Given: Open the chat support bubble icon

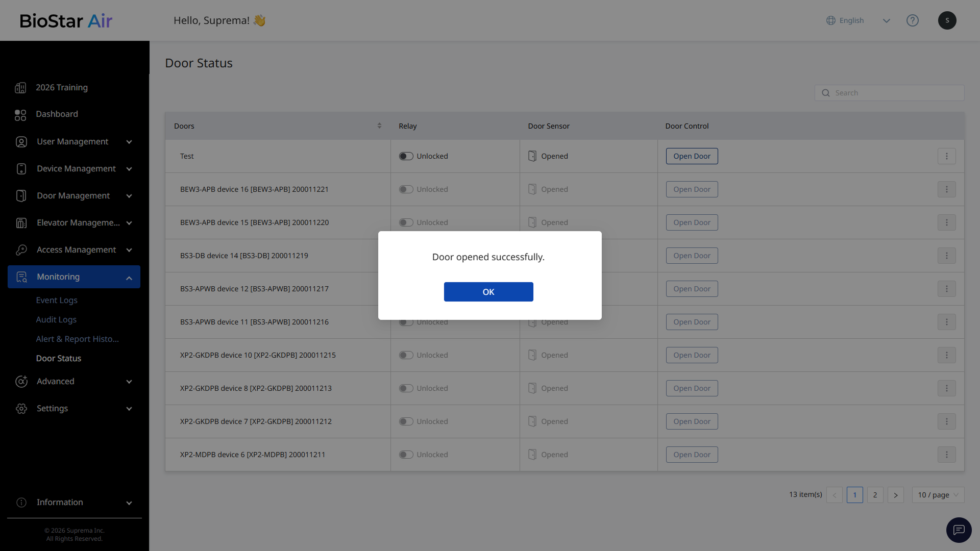Looking at the screenshot, I should click(x=959, y=530).
